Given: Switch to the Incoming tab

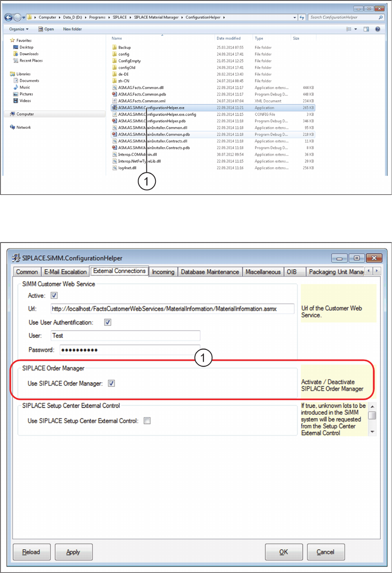Looking at the screenshot, I should (163, 272).
